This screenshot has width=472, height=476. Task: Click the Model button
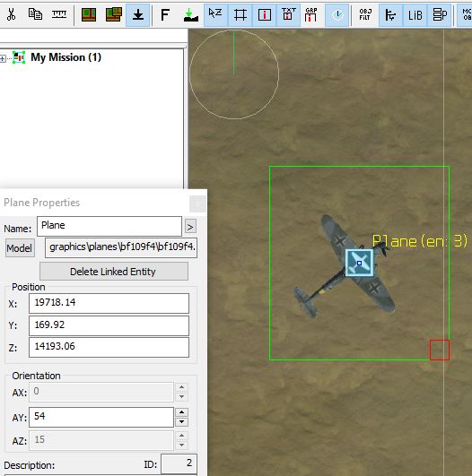click(x=20, y=248)
